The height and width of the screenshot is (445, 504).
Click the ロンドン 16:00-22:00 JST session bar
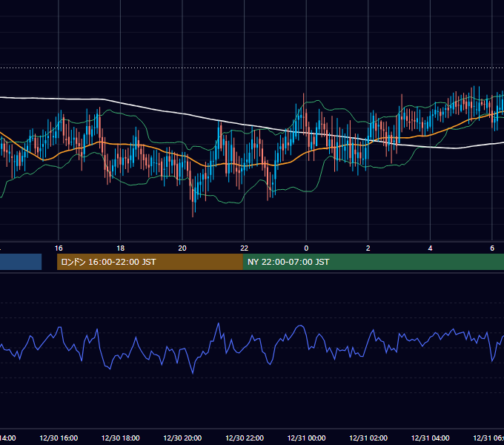pos(150,262)
